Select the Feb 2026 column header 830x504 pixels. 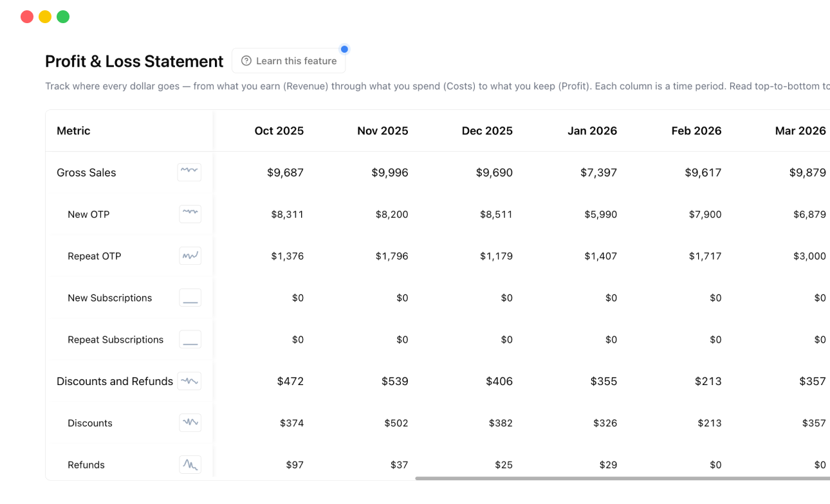pyautogui.click(x=696, y=130)
